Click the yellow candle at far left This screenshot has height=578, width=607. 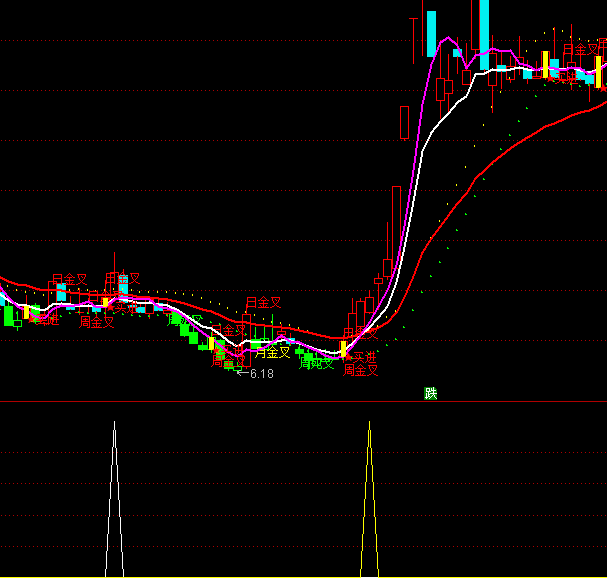27,312
